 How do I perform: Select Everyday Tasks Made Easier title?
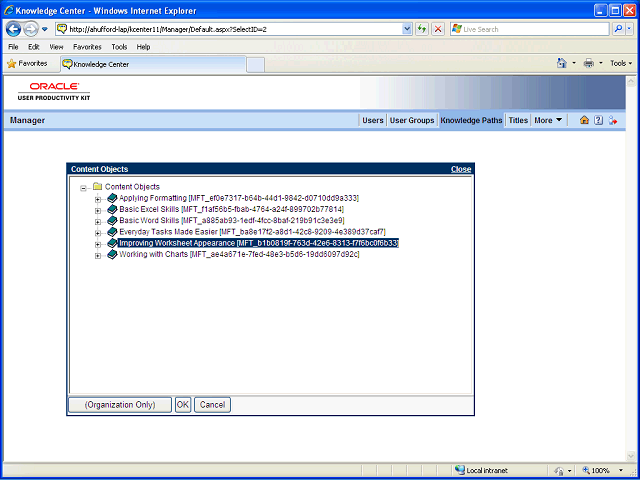(x=252, y=232)
